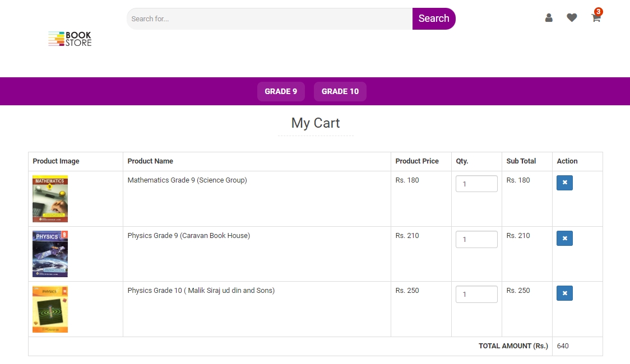Remove Mathematics Grade 9 from cart

pos(564,183)
